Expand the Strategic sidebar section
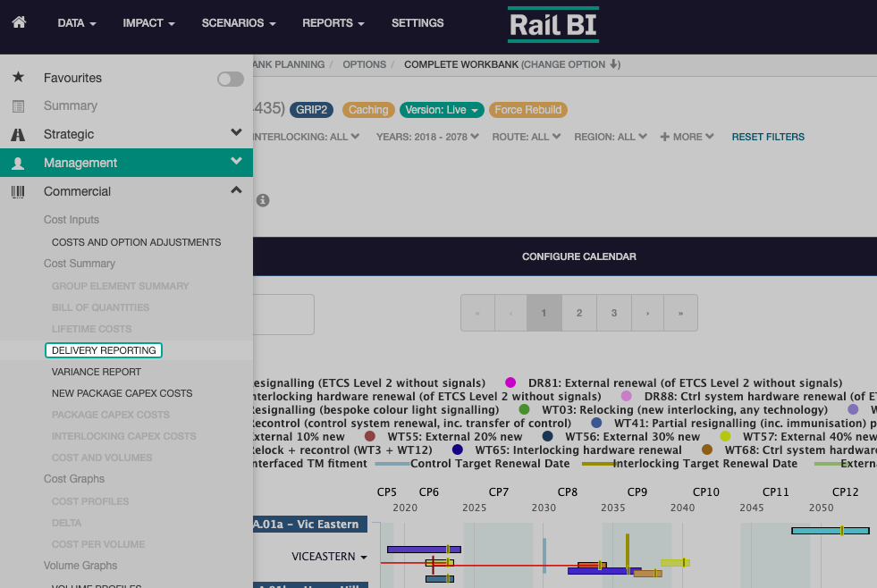The width and height of the screenshot is (877, 588). click(x=236, y=133)
